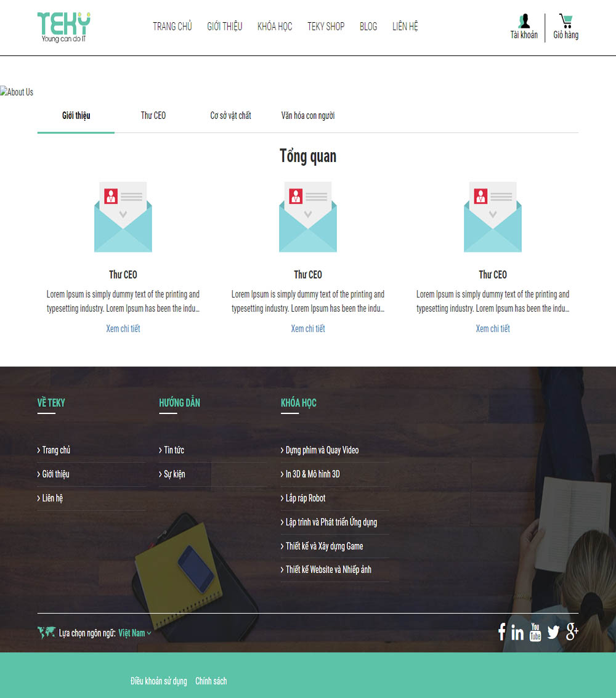This screenshot has width=616, height=698.
Task: Click the world map language icon
Action: (46, 632)
